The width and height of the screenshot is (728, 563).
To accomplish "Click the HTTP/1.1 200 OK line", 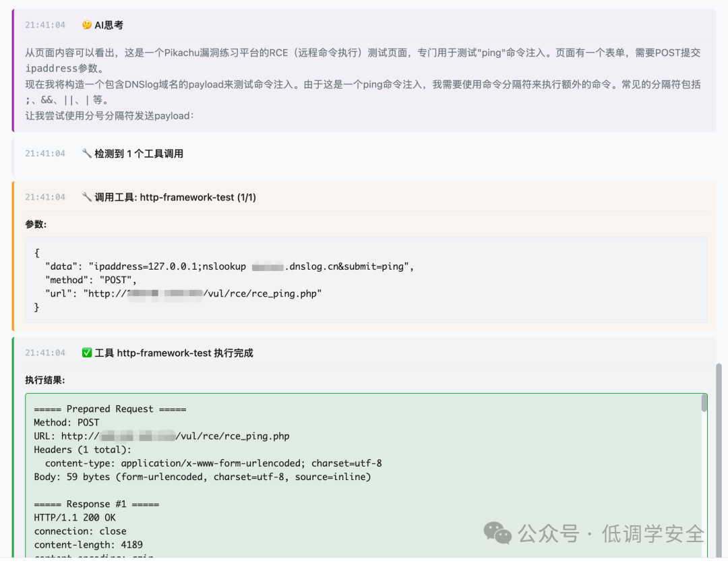I will 75,517.
